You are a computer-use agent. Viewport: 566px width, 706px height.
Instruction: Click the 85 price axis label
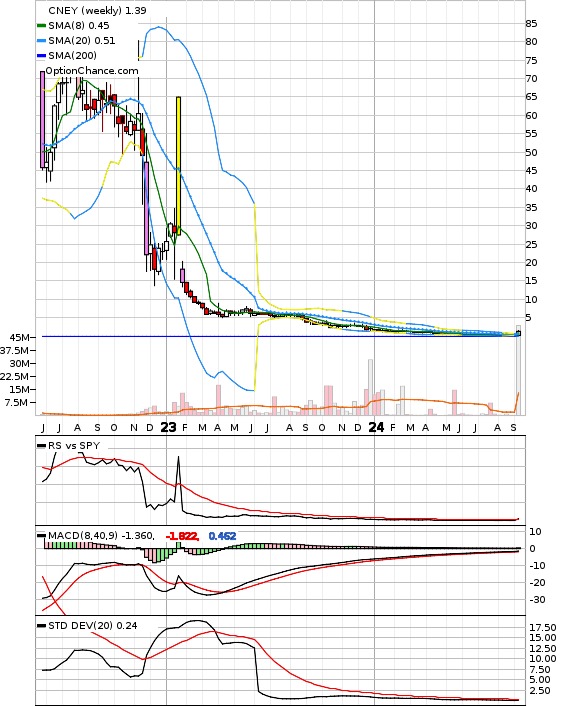click(x=531, y=24)
